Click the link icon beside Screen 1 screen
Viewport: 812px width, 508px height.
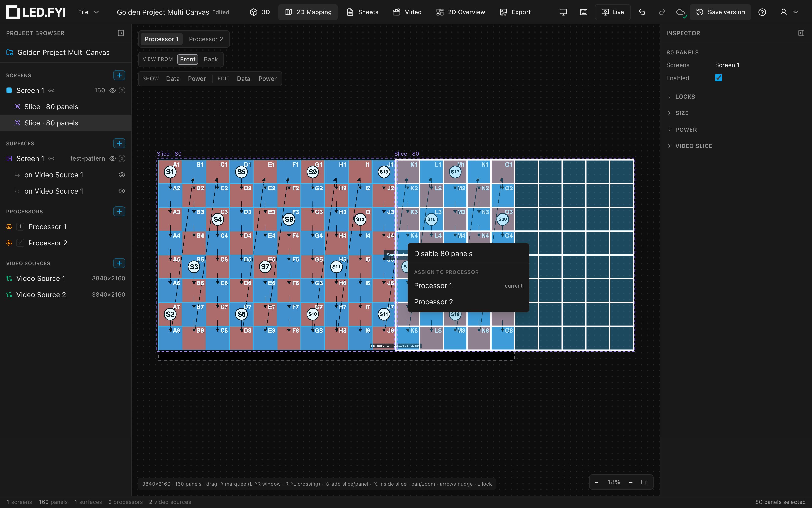51,91
